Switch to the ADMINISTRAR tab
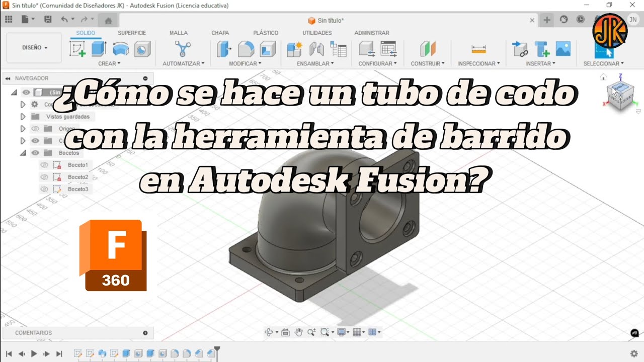 pyautogui.click(x=372, y=33)
